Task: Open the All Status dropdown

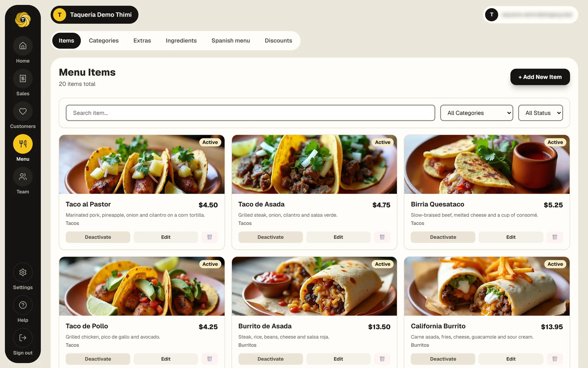Action: click(541, 113)
